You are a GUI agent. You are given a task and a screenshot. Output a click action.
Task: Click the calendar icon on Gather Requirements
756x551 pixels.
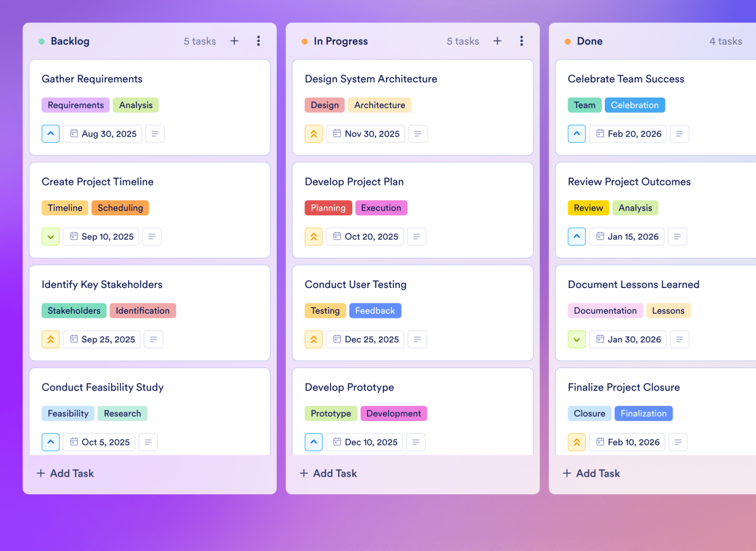pyautogui.click(x=73, y=133)
